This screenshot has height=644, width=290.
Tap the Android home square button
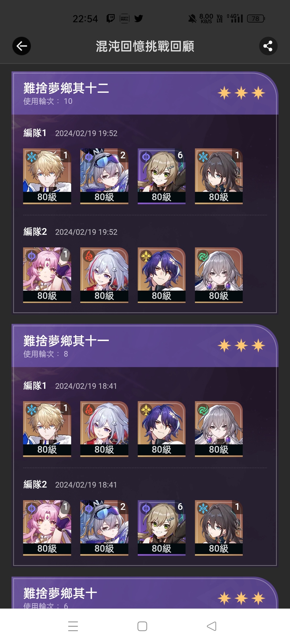142,626
